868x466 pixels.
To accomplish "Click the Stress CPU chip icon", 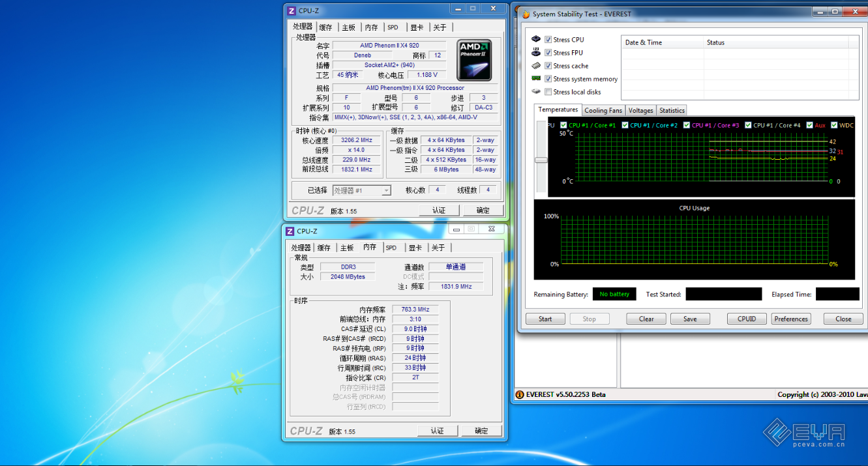I will pyautogui.click(x=536, y=39).
